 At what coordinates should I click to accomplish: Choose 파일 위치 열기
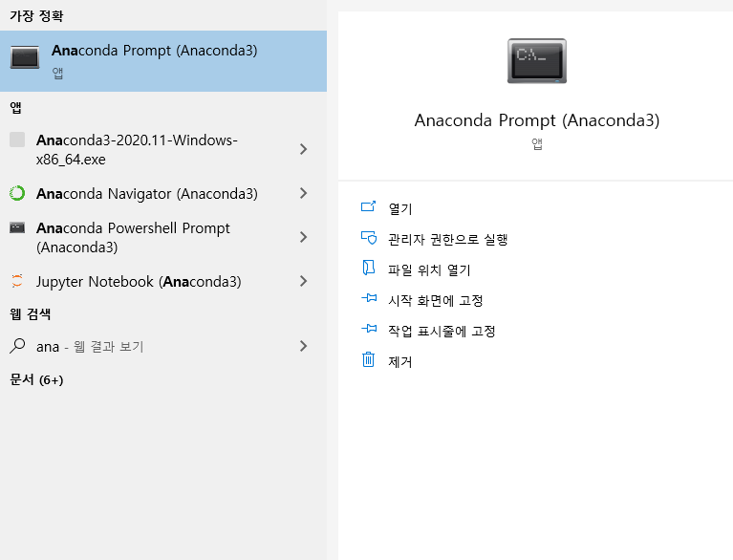click(429, 269)
